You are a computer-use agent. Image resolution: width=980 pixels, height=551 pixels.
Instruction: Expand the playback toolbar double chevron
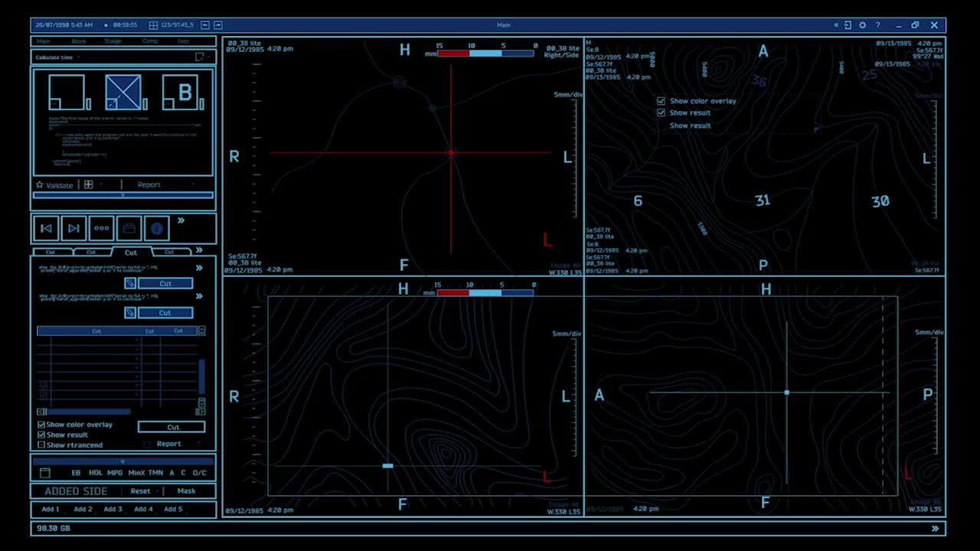181,221
